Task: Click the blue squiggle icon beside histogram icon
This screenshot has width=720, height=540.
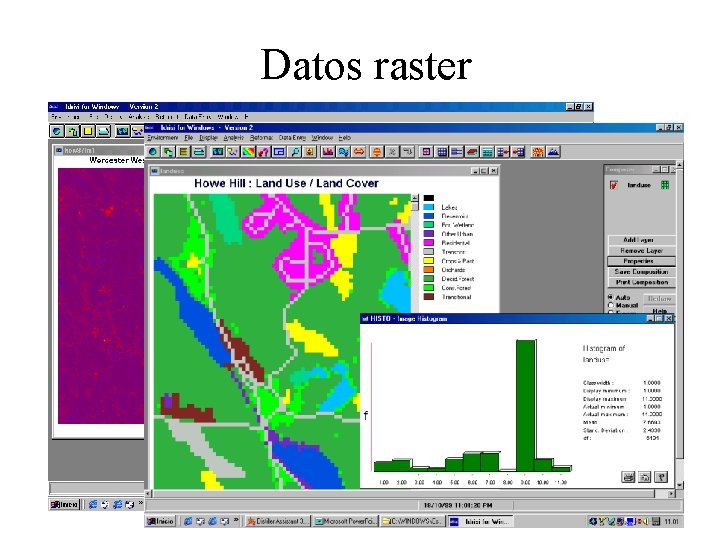Action: tap(343, 152)
